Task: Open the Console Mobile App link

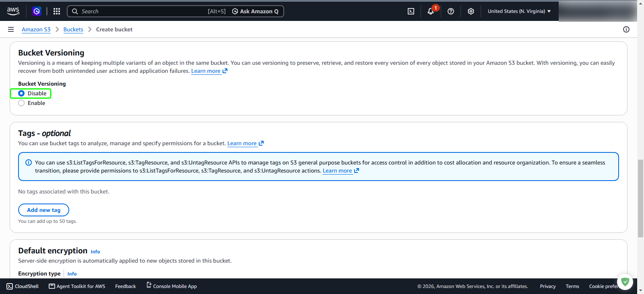Action: point(171,286)
